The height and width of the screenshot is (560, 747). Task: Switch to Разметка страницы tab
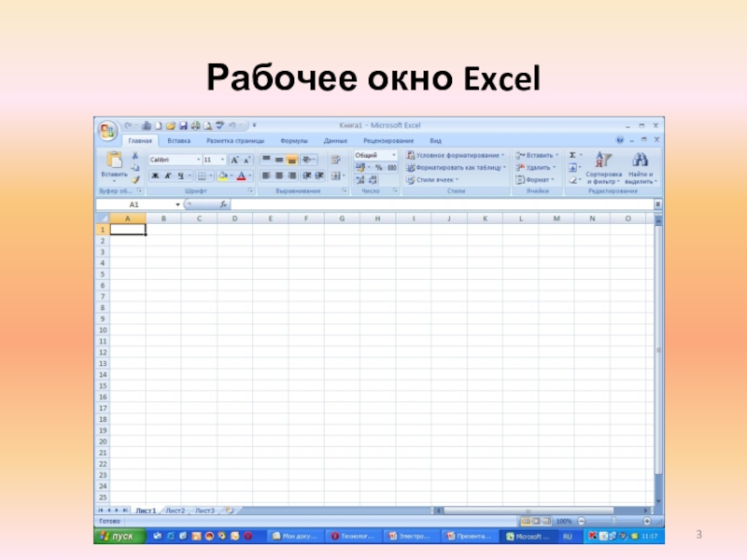[235, 141]
